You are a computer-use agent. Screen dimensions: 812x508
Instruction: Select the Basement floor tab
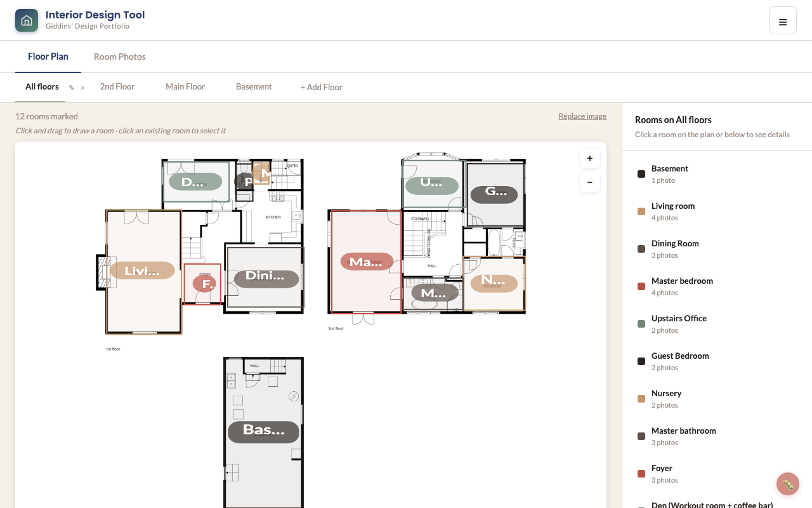(x=254, y=87)
